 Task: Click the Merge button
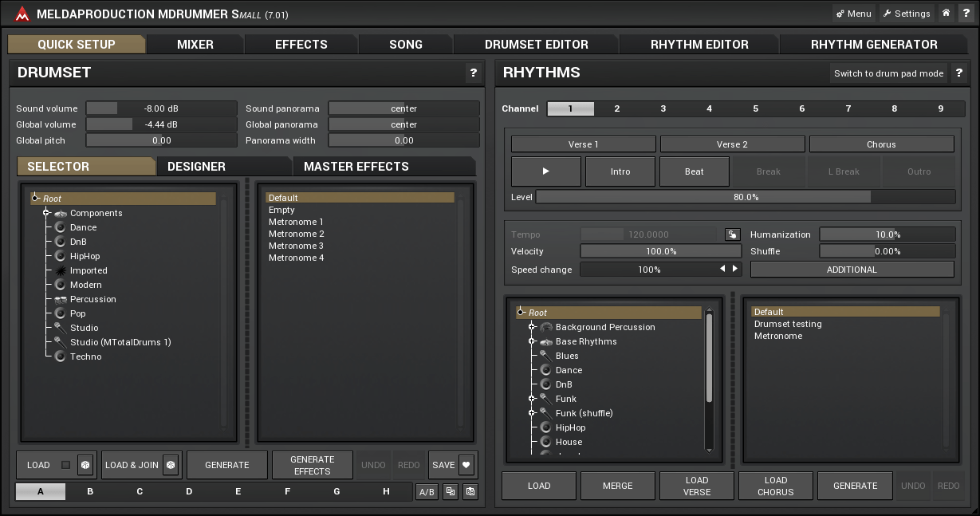[618, 486]
